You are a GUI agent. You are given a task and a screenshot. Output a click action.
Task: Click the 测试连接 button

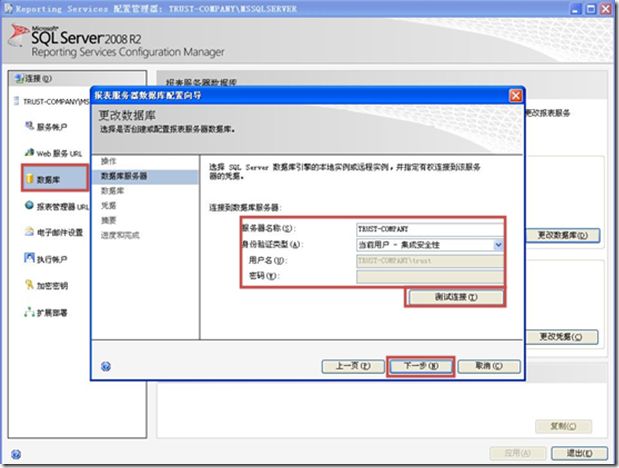(456, 297)
